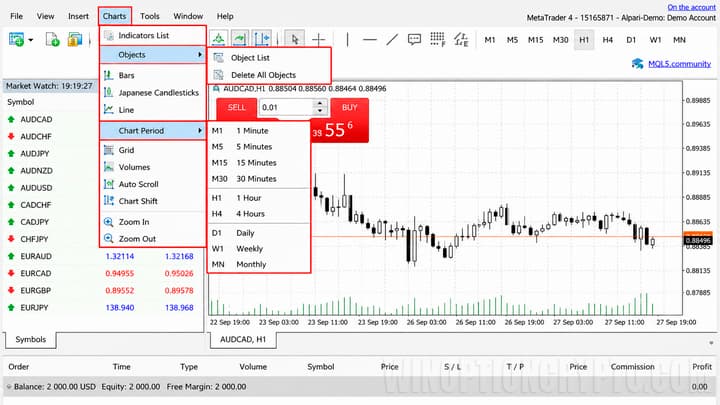
Task: Select the dotted grid Fibonacci tool icon
Action: coord(437,39)
